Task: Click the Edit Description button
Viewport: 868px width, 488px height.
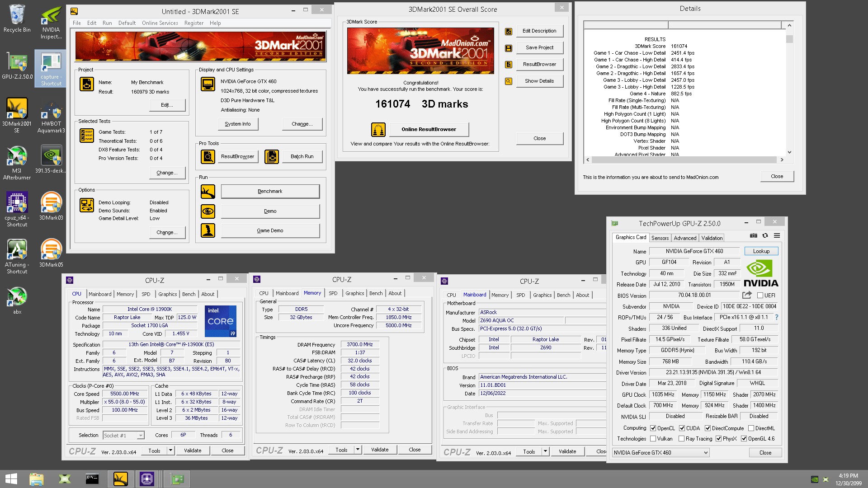Action: tap(539, 31)
